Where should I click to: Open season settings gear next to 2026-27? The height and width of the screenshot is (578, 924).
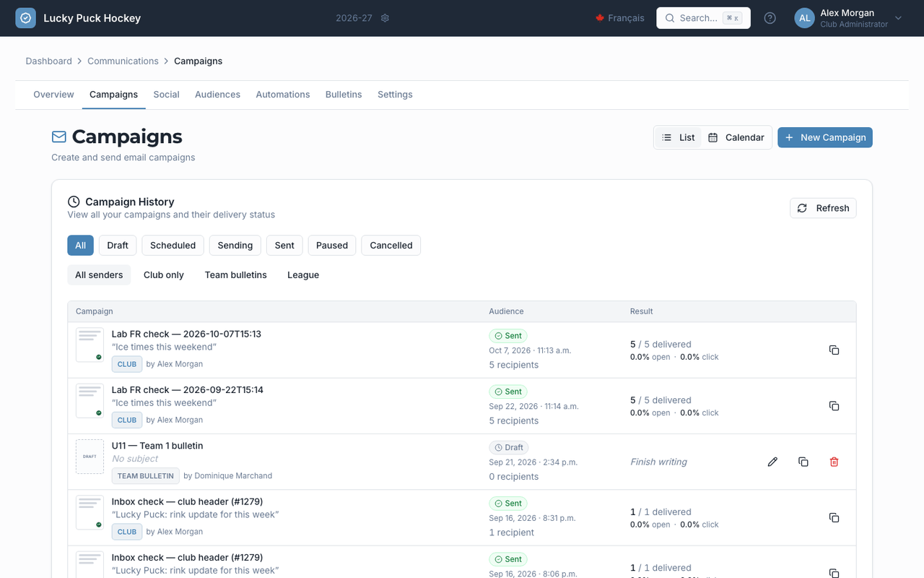point(385,18)
